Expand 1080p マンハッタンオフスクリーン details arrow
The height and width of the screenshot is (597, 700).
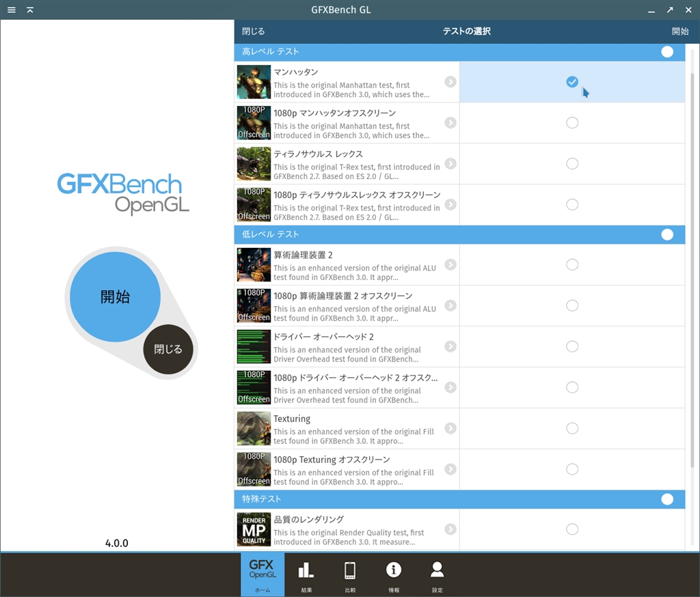(x=450, y=123)
